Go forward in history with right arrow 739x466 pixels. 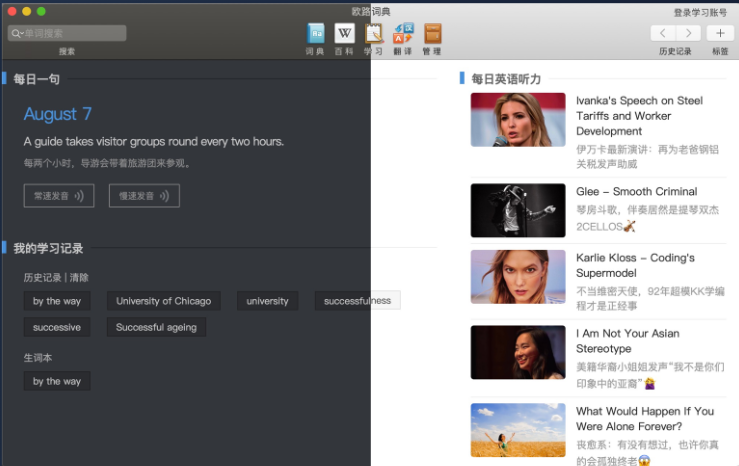[x=688, y=33]
